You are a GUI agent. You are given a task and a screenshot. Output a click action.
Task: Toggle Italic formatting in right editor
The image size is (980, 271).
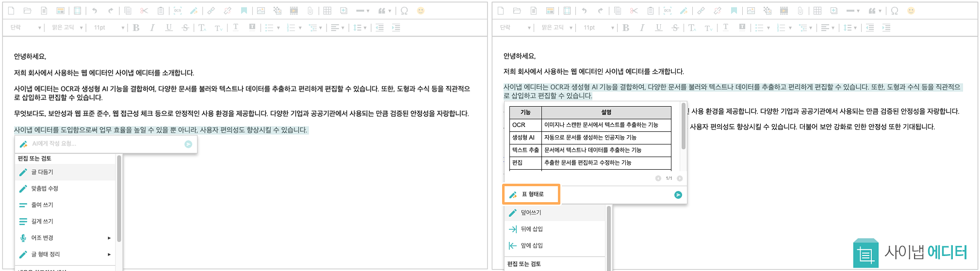(642, 28)
